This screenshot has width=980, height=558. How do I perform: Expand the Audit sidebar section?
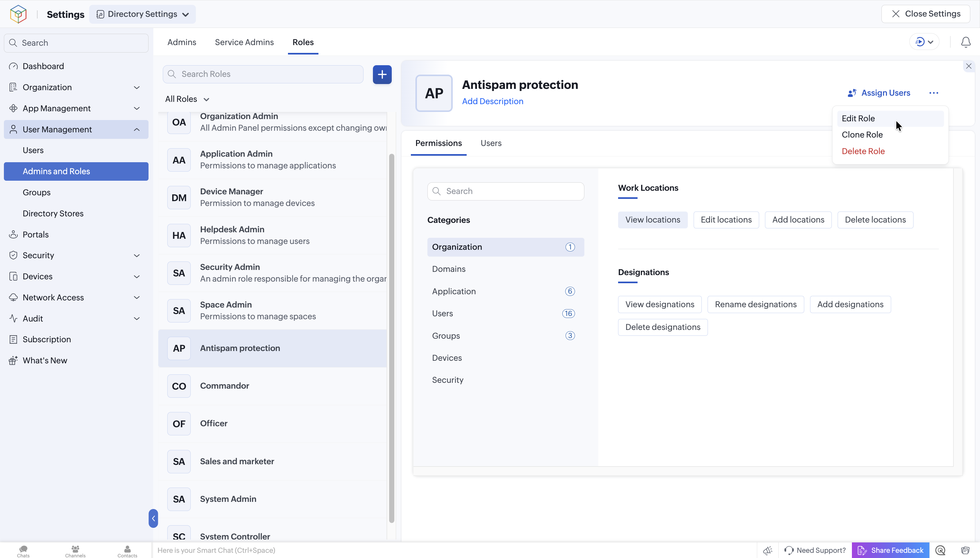76,319
